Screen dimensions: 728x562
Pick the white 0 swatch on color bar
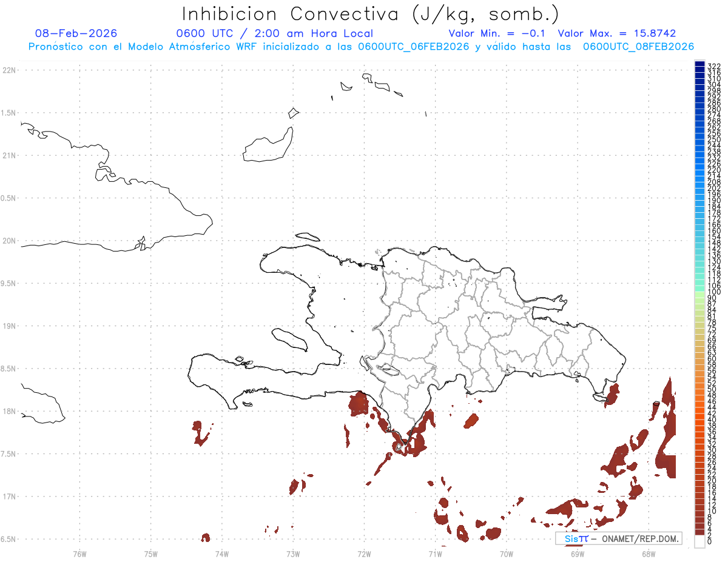(x=699, y=541)
